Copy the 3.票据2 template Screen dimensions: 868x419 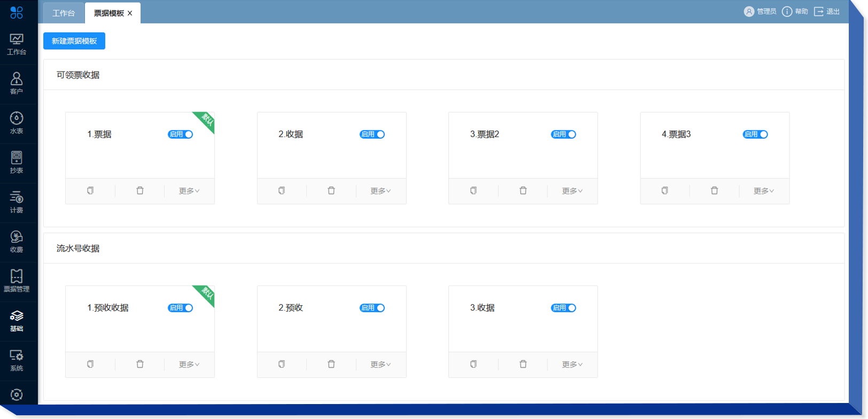coord(473,191)
